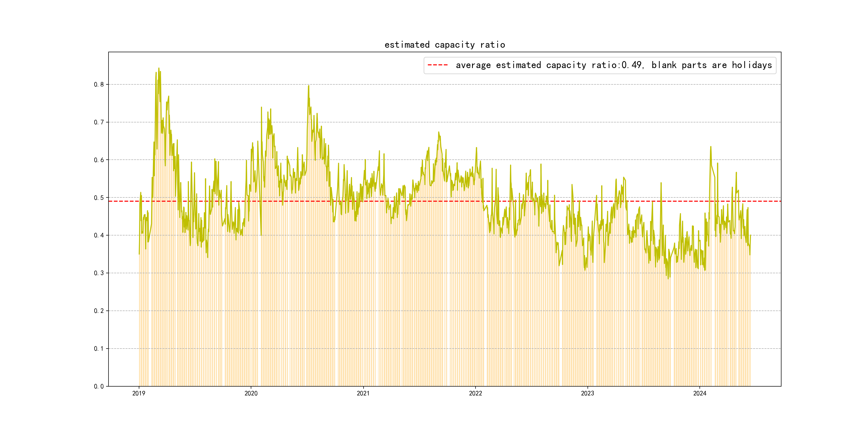Click the 2023 x-axis label
This screenshot has height=434, width=868.
coord(588,393)
